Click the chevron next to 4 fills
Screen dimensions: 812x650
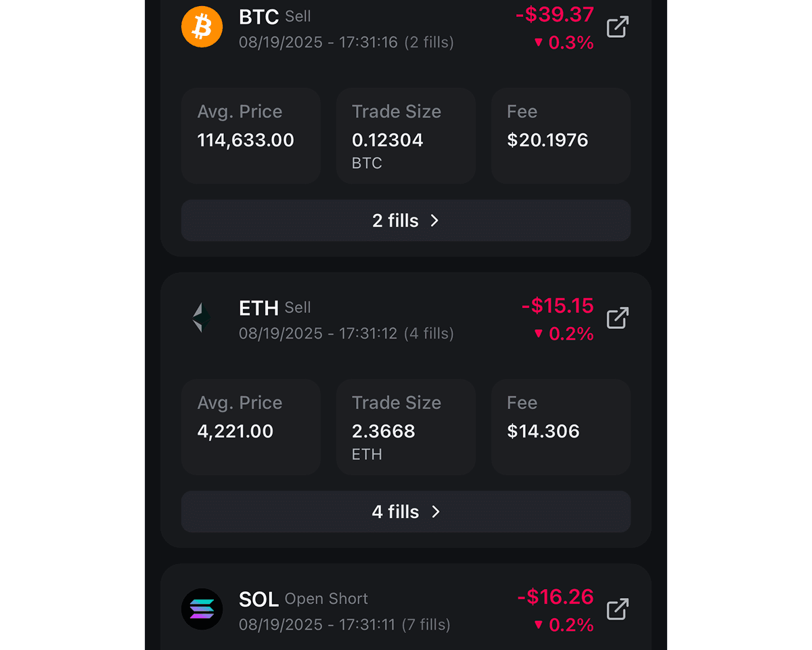point(436,511)
